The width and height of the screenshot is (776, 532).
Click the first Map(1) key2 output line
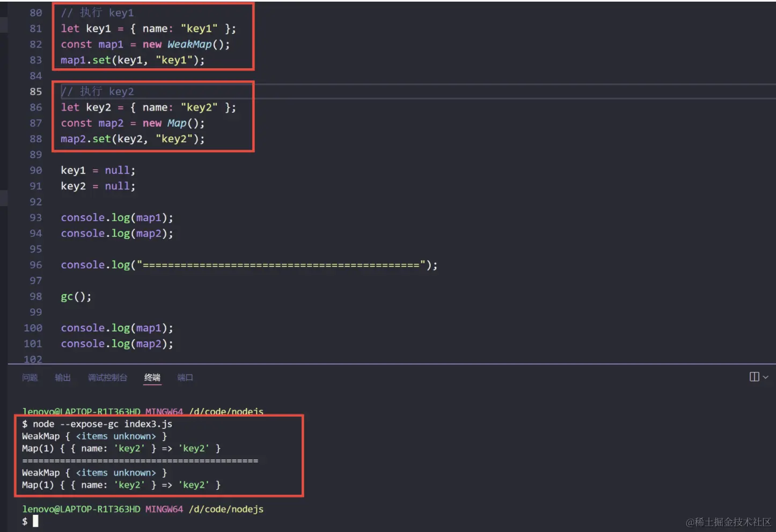pos(121,448)
